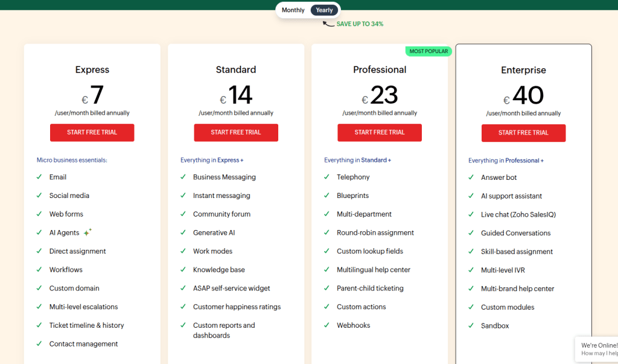
Task: Click the Enterprise plan title
Action: pos(523,70)
